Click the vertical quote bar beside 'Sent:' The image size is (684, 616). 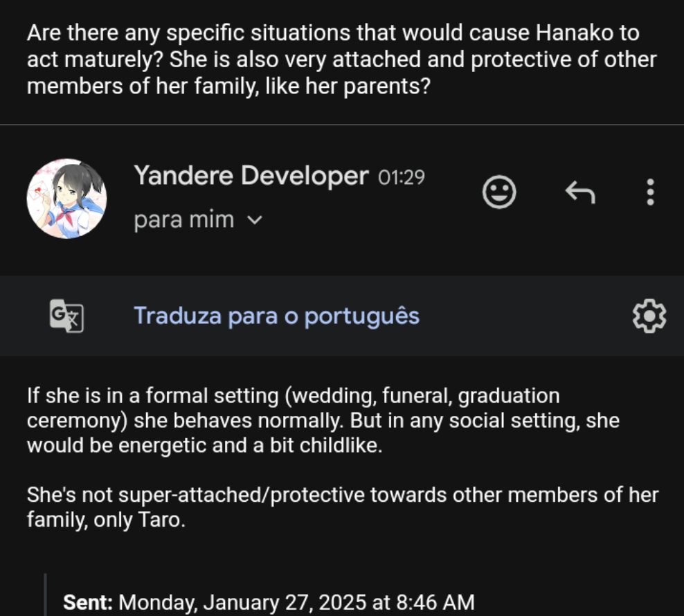[x=46, y=595]
